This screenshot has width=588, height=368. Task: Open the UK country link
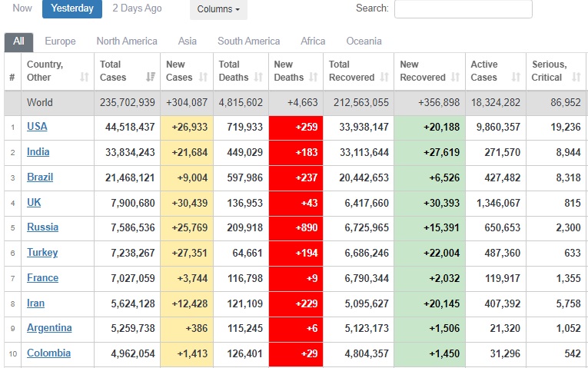point(34,202)
